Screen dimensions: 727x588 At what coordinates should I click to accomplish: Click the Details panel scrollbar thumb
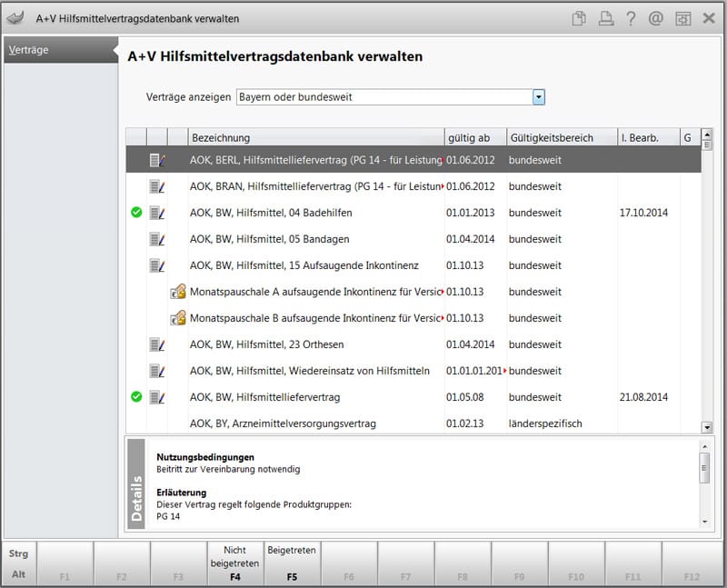(705, 468)
